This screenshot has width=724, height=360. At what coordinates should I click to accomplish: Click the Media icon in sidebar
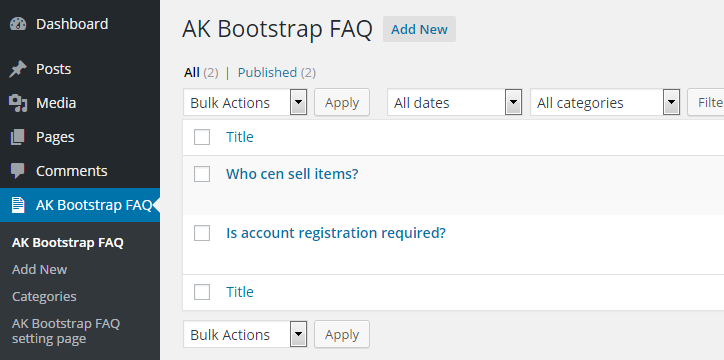[x=18, y=103]
